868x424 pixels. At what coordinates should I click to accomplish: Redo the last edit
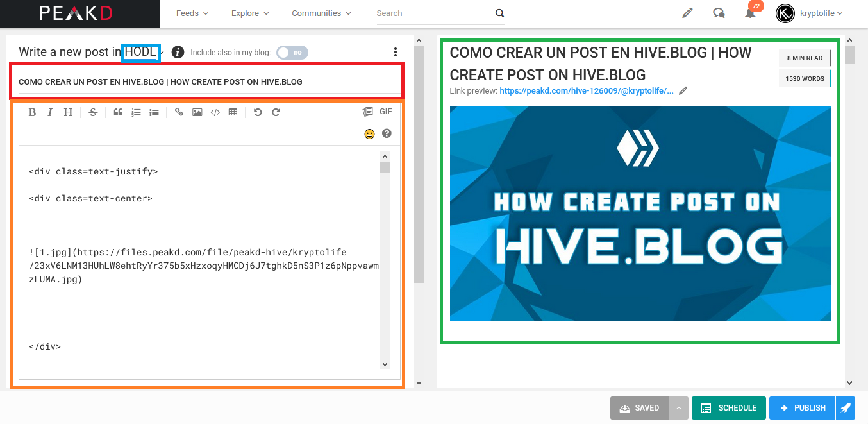coord(276,112)
